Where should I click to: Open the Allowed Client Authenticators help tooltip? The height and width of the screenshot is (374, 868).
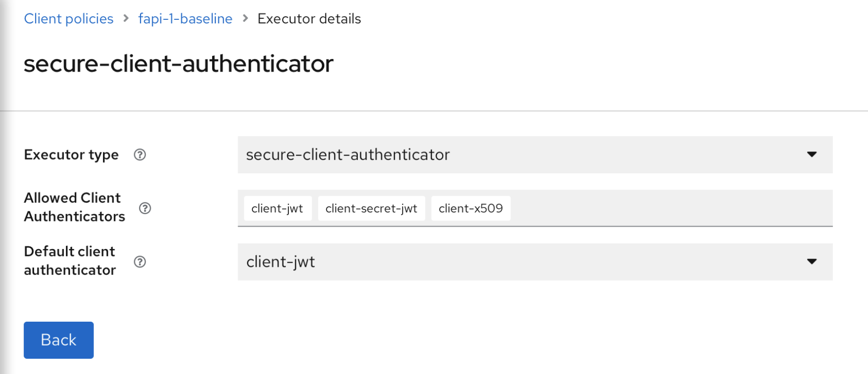(145, 208)
